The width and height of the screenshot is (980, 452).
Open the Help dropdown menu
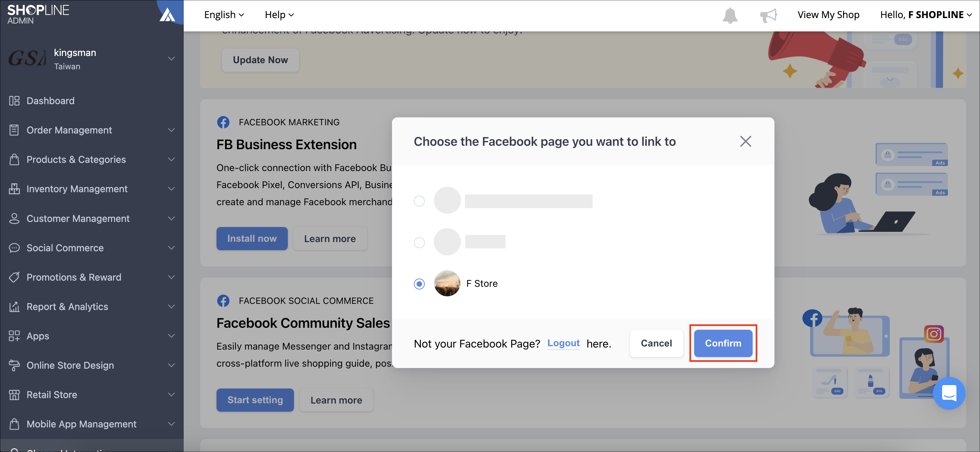[279, 15]
